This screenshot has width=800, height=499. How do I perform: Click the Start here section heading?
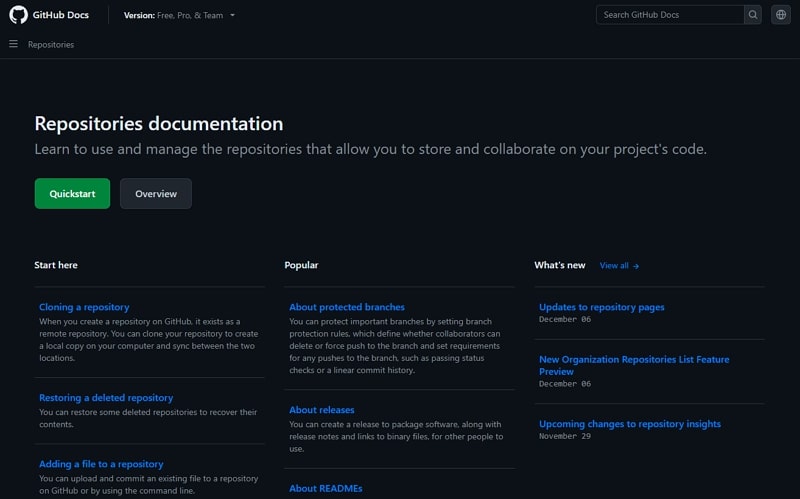56,265
